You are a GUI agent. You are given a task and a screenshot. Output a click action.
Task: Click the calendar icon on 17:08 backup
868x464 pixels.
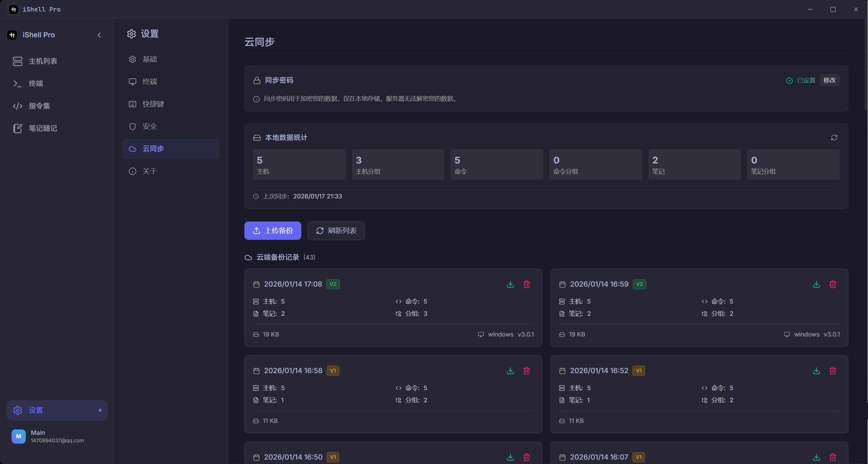tap(256, 284)
